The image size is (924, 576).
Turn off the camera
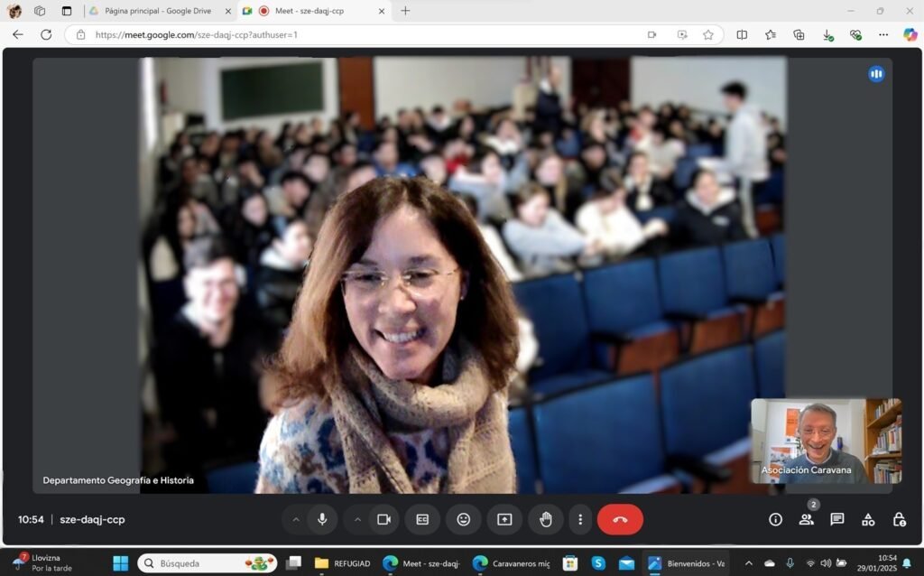(x=383, y=519)
